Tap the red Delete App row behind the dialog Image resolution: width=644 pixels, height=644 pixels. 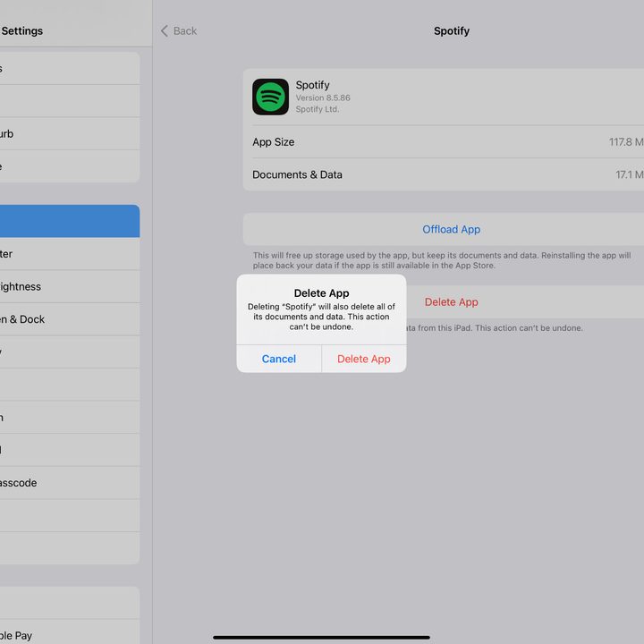pyautogui.click(x=451, y=302)
